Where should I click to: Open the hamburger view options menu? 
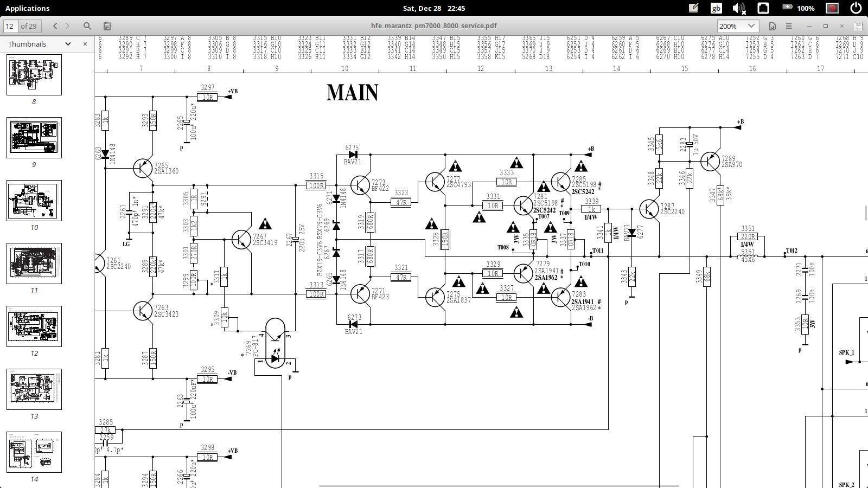tap(789, 25)
